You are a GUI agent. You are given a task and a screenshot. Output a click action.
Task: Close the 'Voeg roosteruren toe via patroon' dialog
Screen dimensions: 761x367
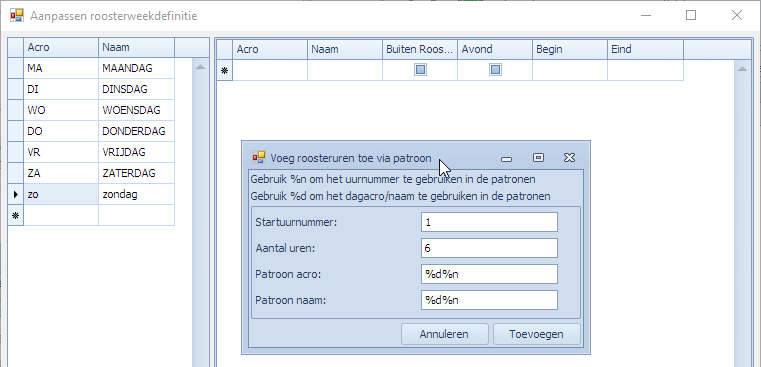pos(569,158)
